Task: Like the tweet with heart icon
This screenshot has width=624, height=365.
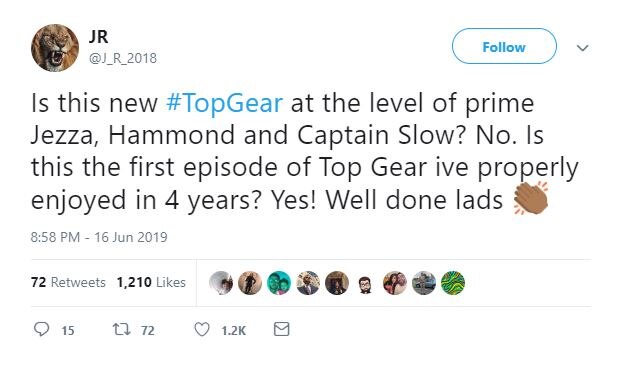Action: pos(202,330)
